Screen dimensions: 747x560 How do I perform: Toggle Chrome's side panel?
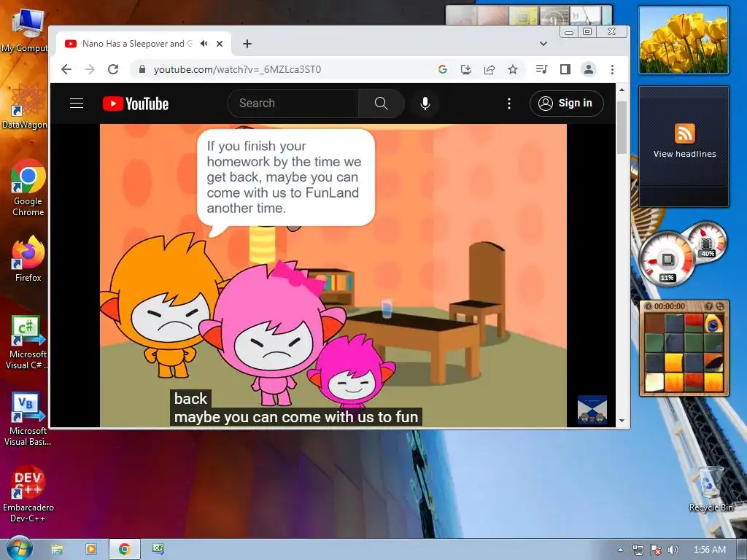tap(565, 69)
